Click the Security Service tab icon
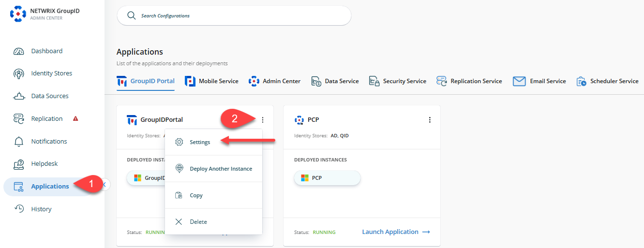The height and width of the screenshot is (248, 644). [x=374, y=81]
